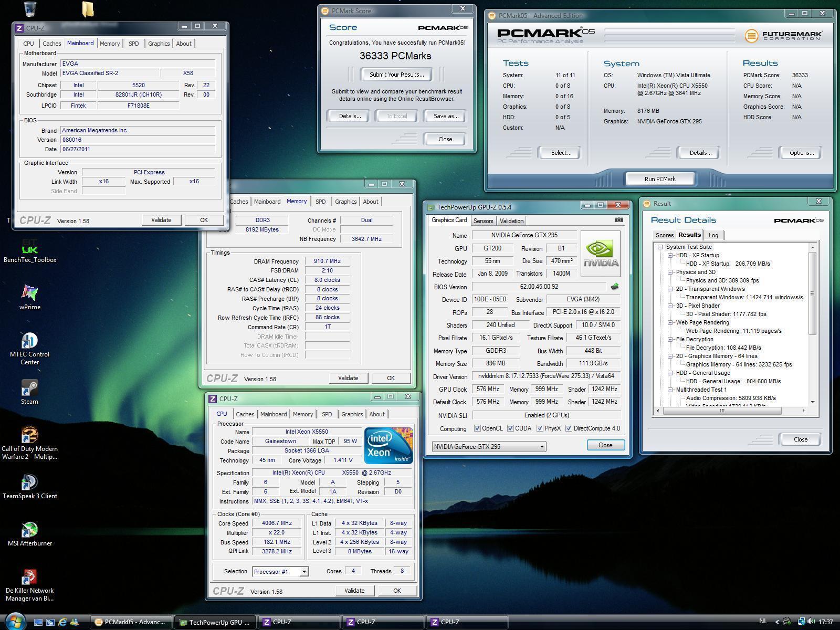Click the NL language indicator in taskbar
The height and width of the screenshot is (630, 840).
coord(763,622)
